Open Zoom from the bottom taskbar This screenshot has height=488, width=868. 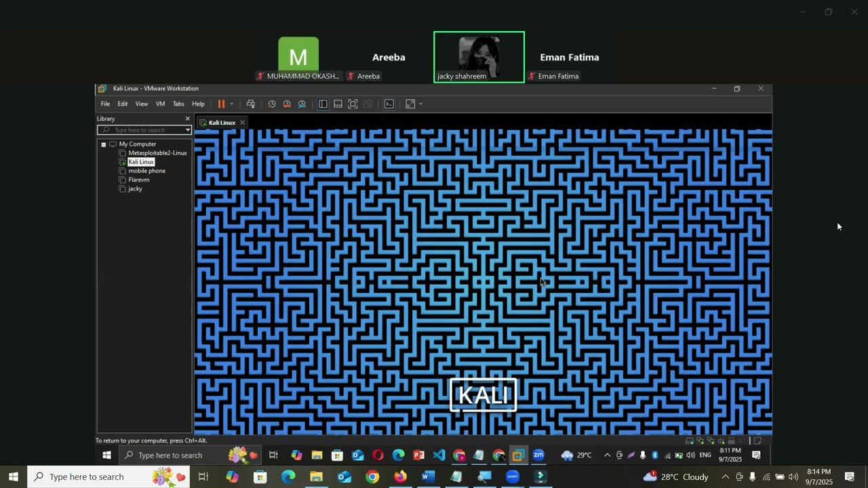[x=512, y=477]
